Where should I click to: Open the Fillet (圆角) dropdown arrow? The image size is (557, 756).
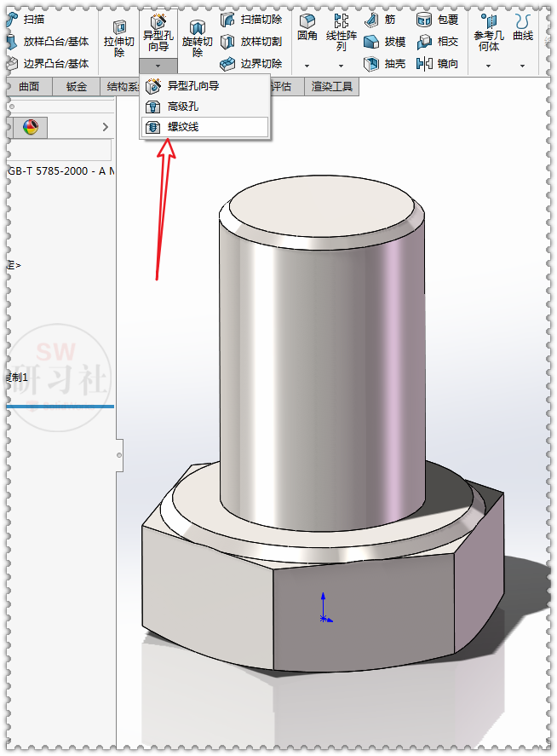[x=307, y=66]
